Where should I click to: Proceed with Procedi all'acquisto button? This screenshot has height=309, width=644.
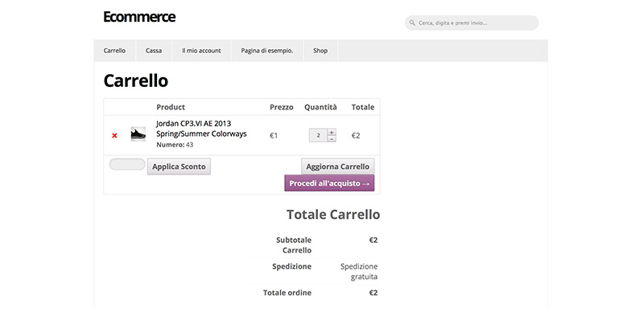coord(329,183)
